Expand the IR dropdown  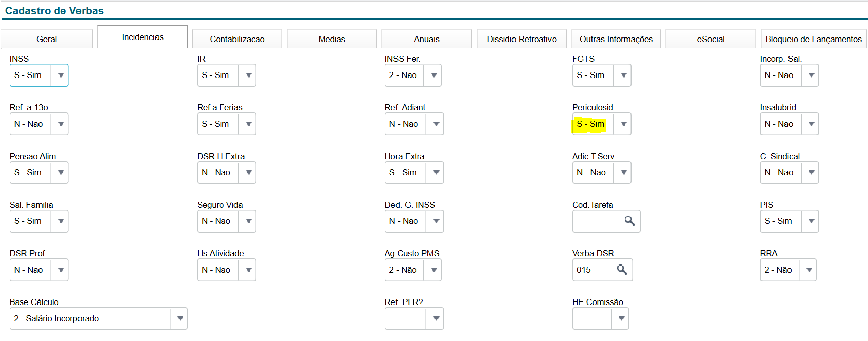point(248,75)
